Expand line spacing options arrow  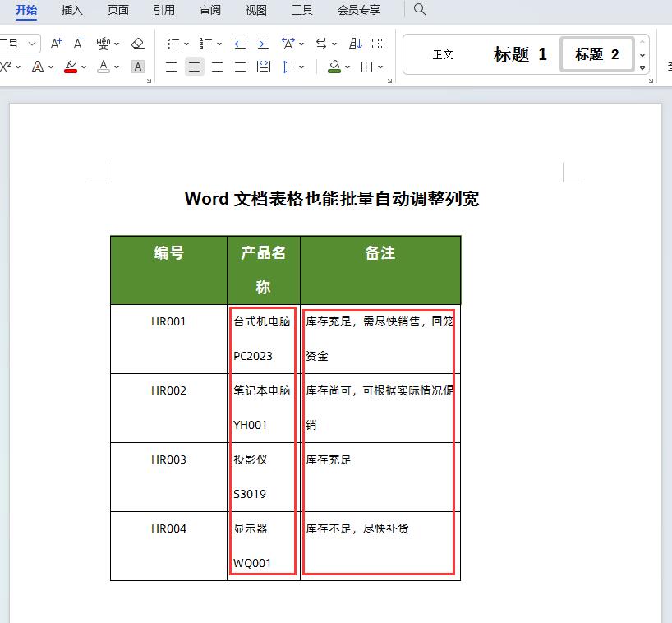click(301, 67)
